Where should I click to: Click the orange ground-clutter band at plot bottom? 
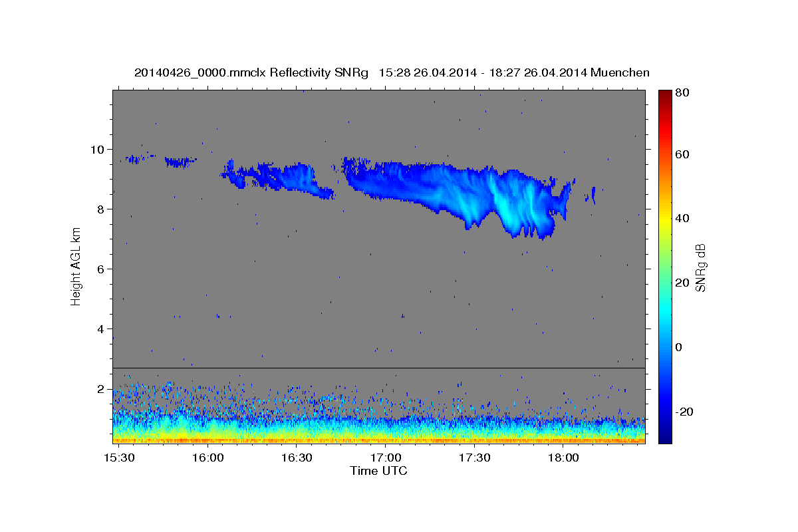(378, 440)
